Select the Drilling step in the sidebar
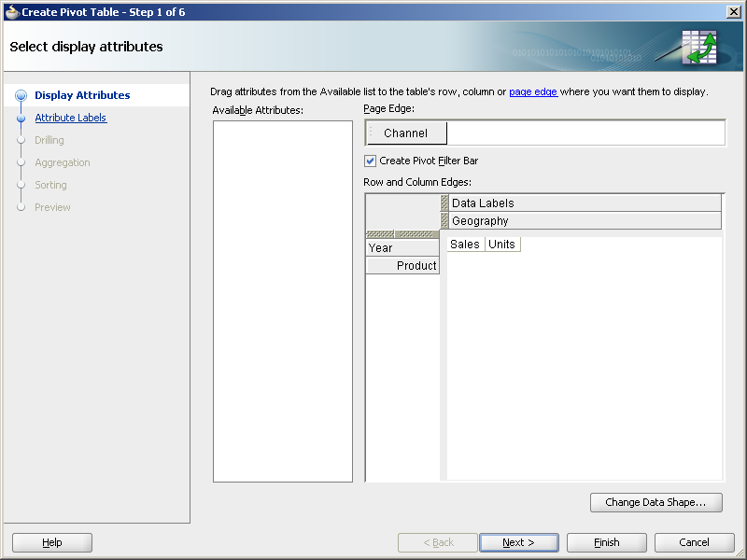The width and height of the screenshot is (747, 560). tap(49, 140)
